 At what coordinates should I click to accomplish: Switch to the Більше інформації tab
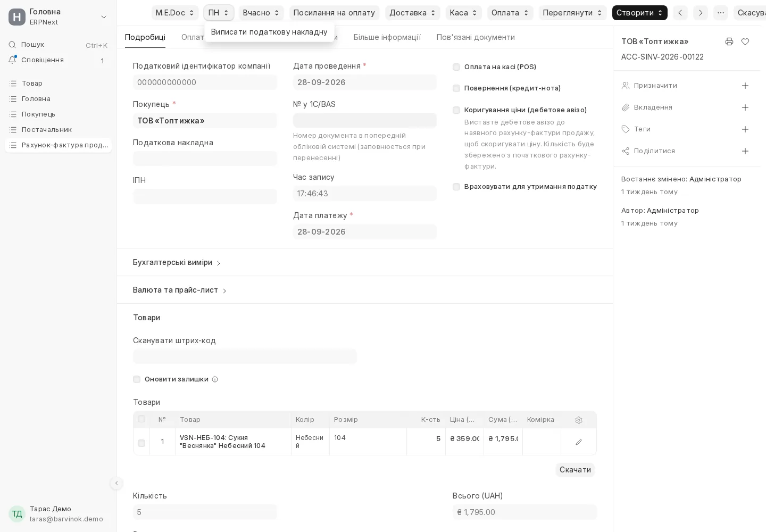point(387,37)
